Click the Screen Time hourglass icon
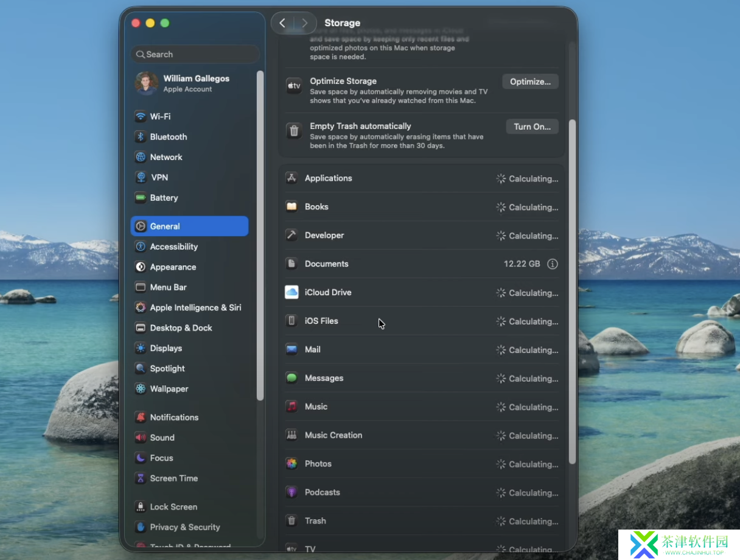This screenshot has width=740, height=560. pyautogui.click(x=141, y=478)
